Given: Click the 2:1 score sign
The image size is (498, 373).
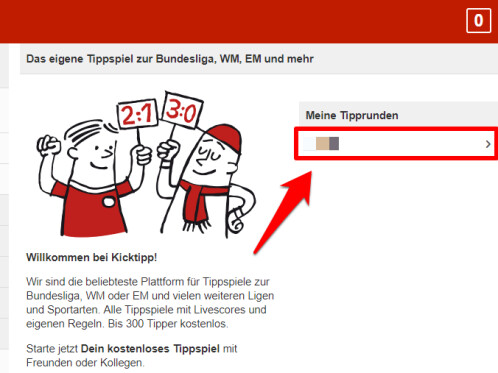Looking at the screenshot, I should tap(137, 114).
